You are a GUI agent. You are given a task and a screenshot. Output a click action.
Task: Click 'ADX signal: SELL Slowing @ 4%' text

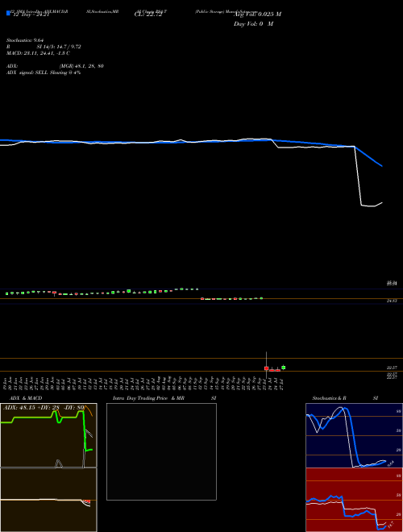tap(44, 73)
